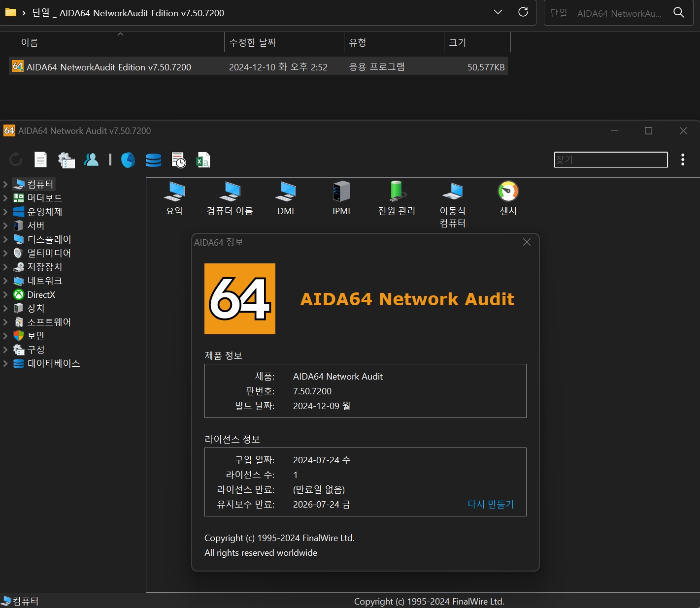Click the version value 7.50.7200 in dialog

[312, 391]
